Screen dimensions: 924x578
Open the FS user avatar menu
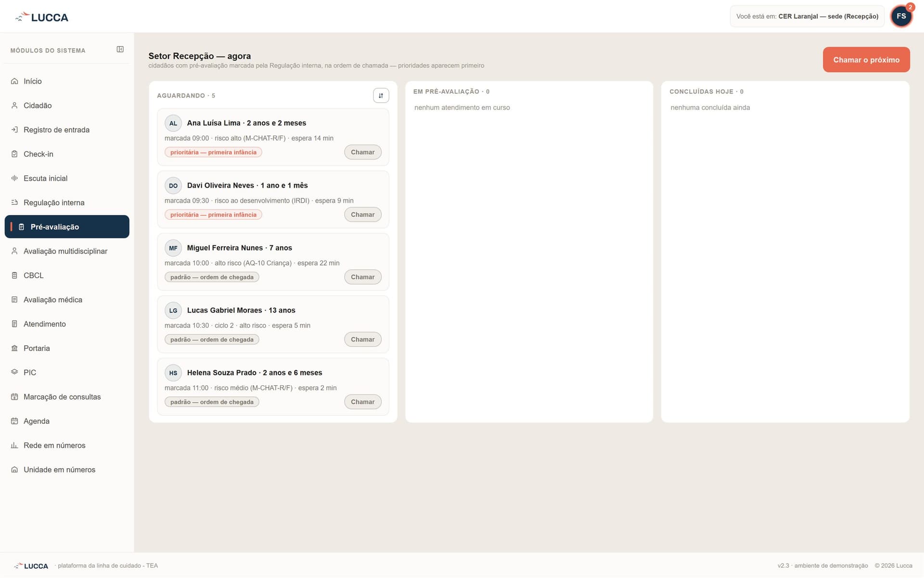click(901, 16)
